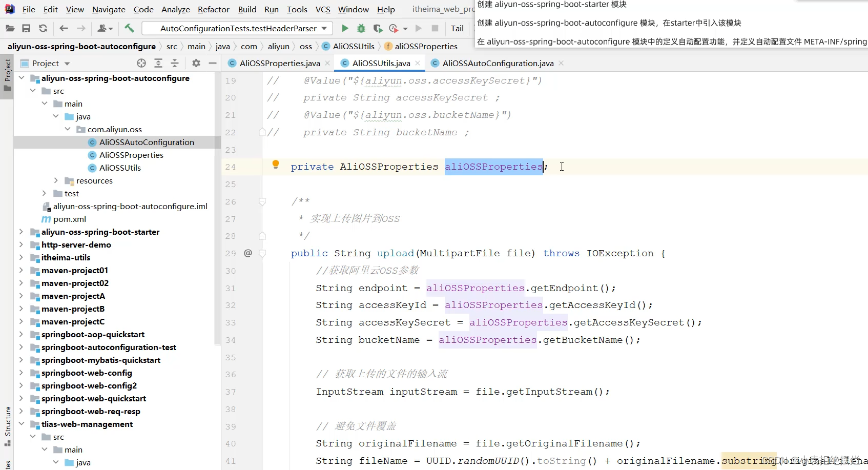Click the Save All toolbar icon

(26, 28)
